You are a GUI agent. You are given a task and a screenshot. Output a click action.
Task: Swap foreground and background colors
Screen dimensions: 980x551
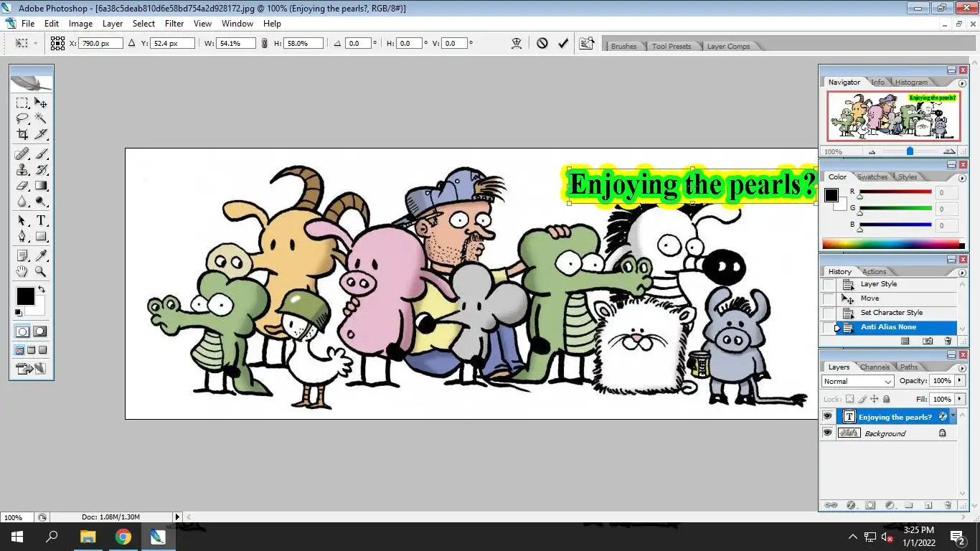(x=42, y=289)
